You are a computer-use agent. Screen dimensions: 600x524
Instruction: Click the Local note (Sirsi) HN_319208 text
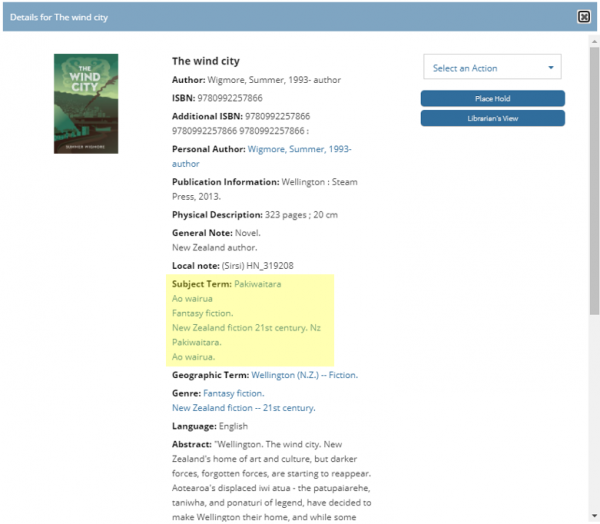(x=258, y=266)
